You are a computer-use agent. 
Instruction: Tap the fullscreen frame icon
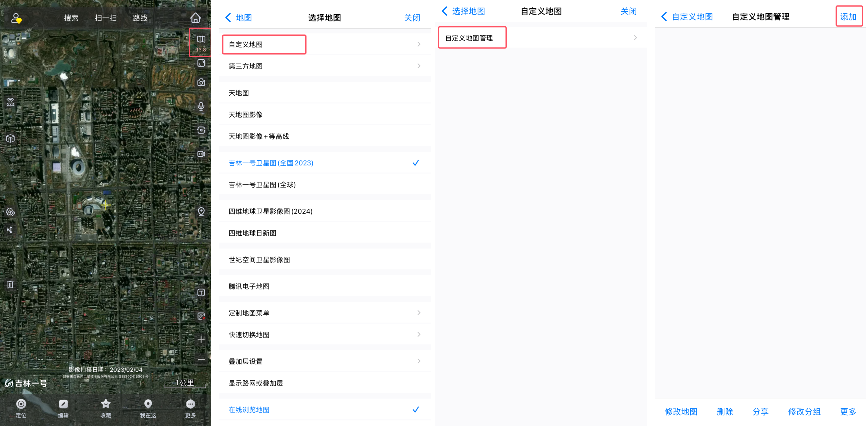coord(201,63)
